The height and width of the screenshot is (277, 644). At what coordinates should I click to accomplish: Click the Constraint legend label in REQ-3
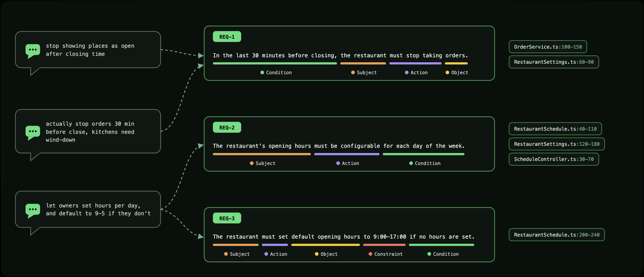pyautogui.click(x=388, y=254)
